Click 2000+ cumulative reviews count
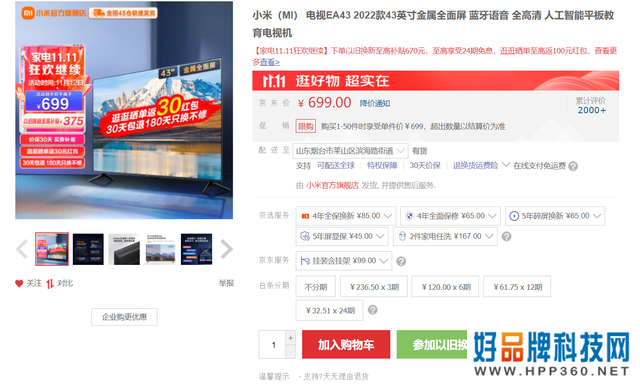This screenshot has width=640, height=384. [591, 110]
